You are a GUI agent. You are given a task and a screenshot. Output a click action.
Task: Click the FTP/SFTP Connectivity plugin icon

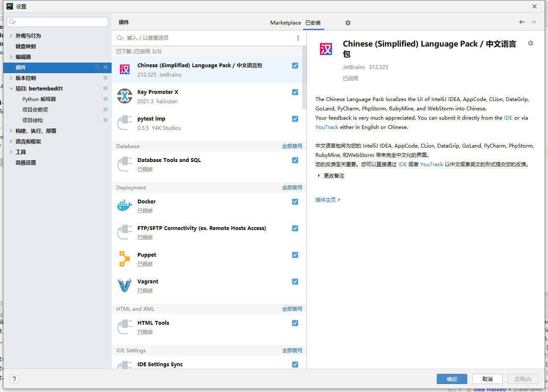click(125, 232)
